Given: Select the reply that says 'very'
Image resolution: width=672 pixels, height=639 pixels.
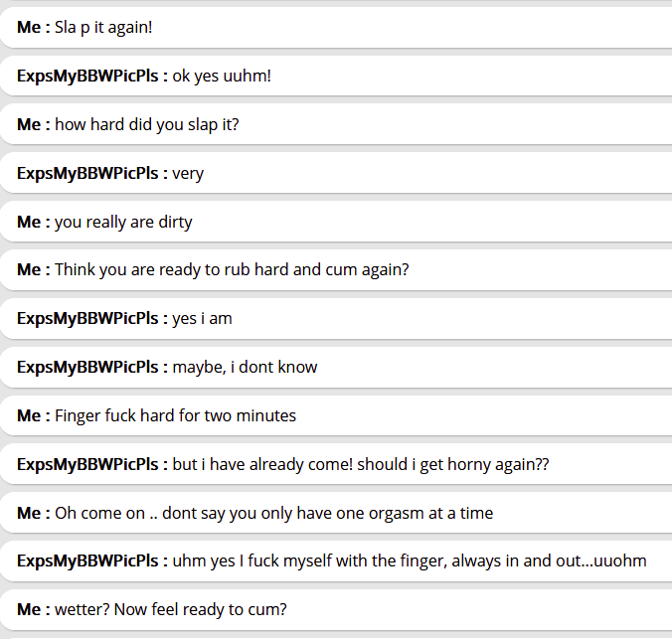Looking at the screenshot, I should [188, 173].
